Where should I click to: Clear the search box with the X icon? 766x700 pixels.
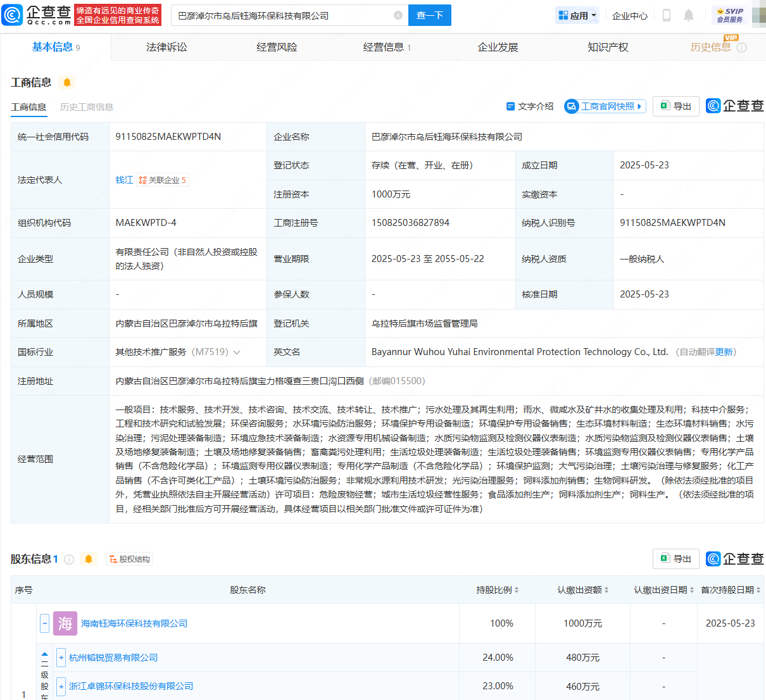[x=398, y=15]
